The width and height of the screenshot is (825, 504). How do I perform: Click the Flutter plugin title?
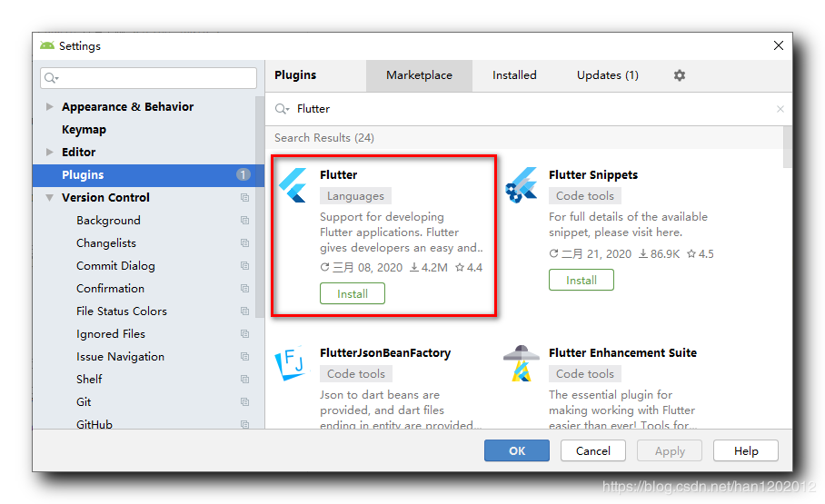338,174
